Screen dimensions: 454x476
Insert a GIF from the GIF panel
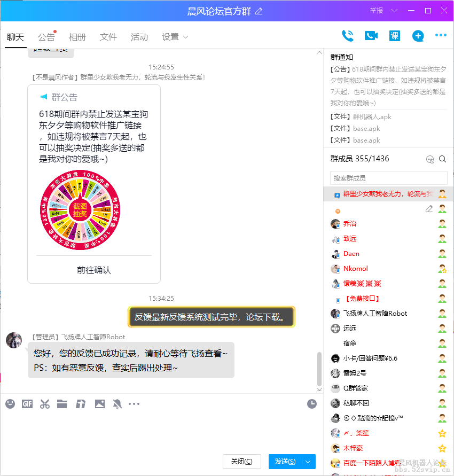tap(27, 403)
